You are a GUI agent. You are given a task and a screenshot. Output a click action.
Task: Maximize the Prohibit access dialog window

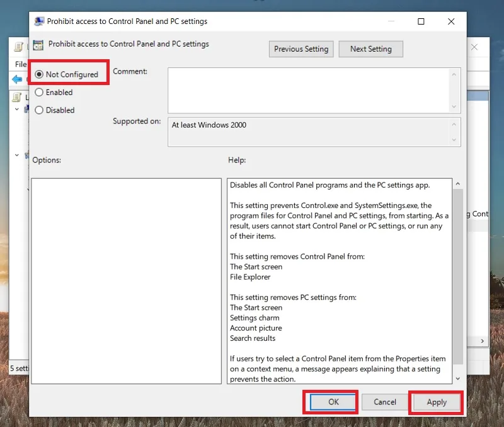tap(421, 21)
